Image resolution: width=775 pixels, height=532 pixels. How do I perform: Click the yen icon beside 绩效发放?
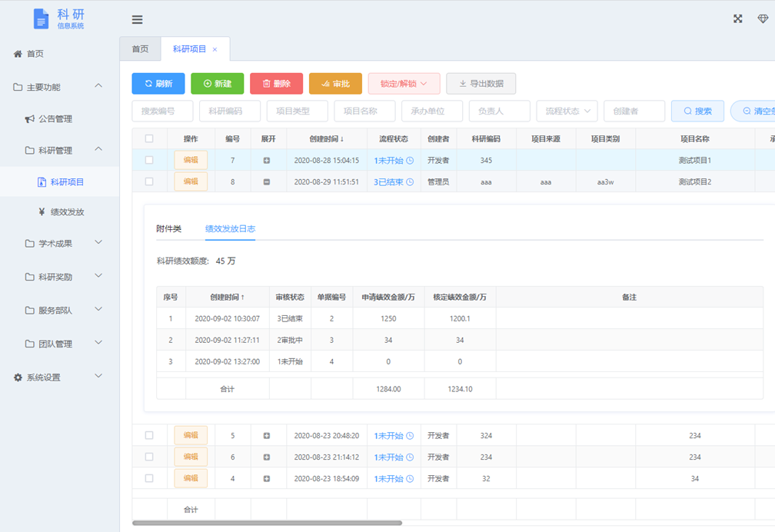(x=42, y=211)
